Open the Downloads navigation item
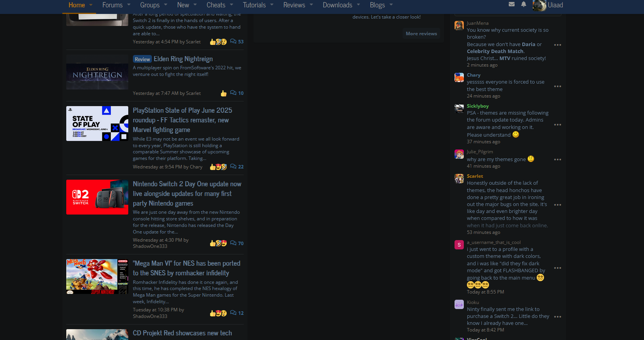The height and width of the screenshot is (340, 644). [x=337, y=5]
